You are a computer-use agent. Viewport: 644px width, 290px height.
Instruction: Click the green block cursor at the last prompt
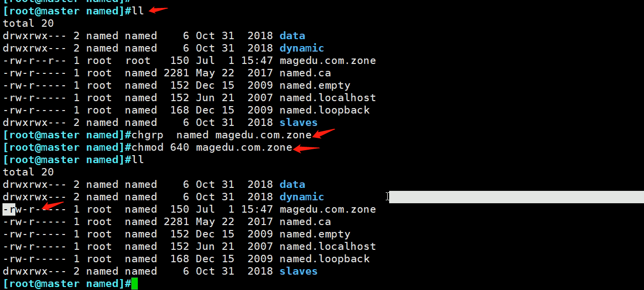(x=134, y=284)
